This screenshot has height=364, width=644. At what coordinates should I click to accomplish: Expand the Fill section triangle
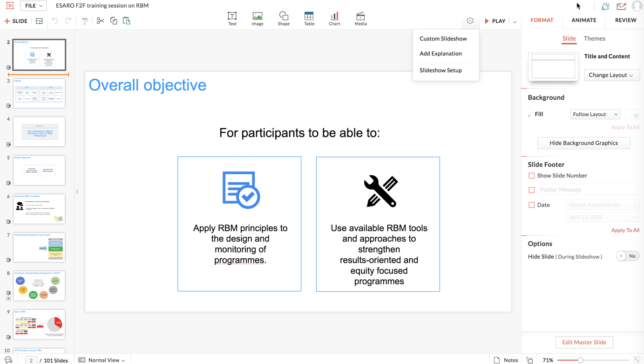529,115
